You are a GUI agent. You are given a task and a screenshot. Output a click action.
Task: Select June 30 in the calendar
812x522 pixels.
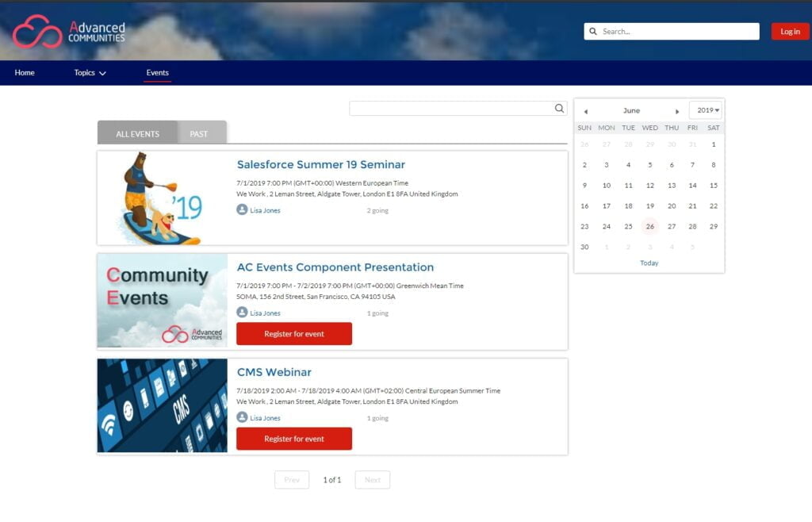pyautogui.click(x=584, y=247)
